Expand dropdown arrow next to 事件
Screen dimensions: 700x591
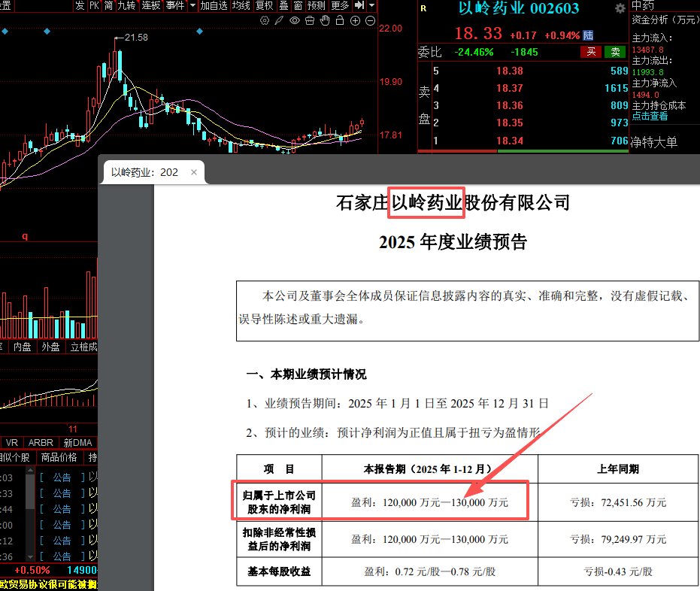[193, 6]
